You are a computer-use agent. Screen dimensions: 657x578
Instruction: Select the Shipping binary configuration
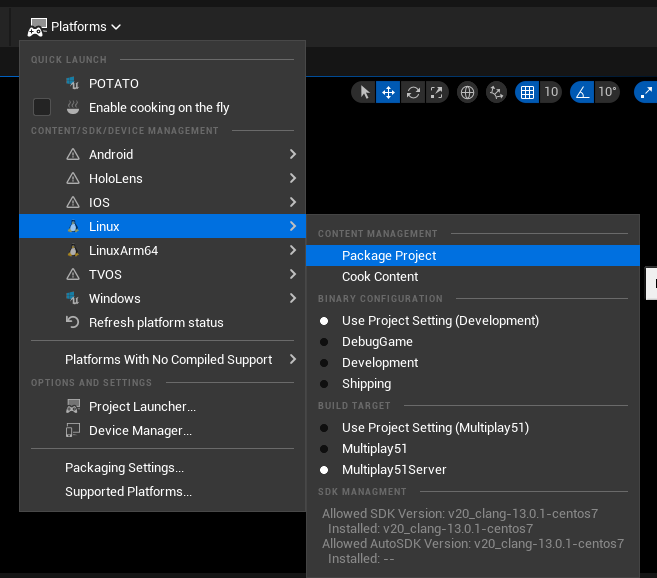pyautogui.click(x=366, y=384)
